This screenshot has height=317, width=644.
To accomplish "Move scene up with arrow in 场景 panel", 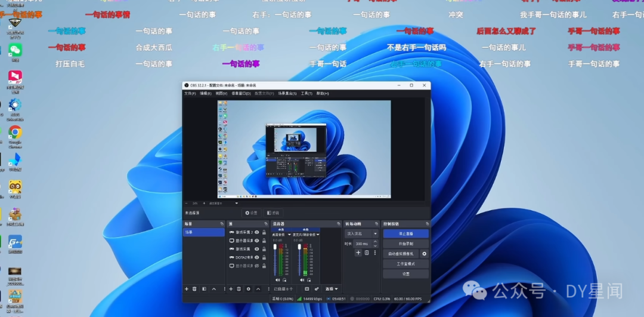I will [x=214, y=289].
